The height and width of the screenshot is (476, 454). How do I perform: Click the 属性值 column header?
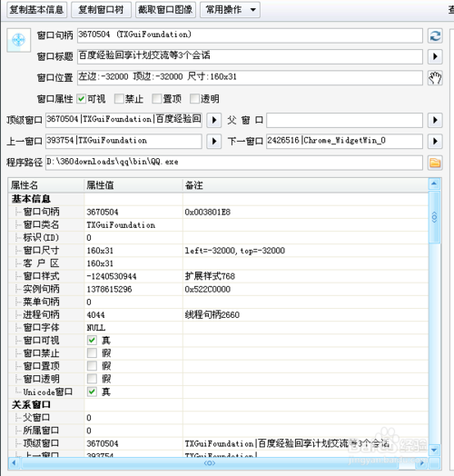click(x=133, y=185)
